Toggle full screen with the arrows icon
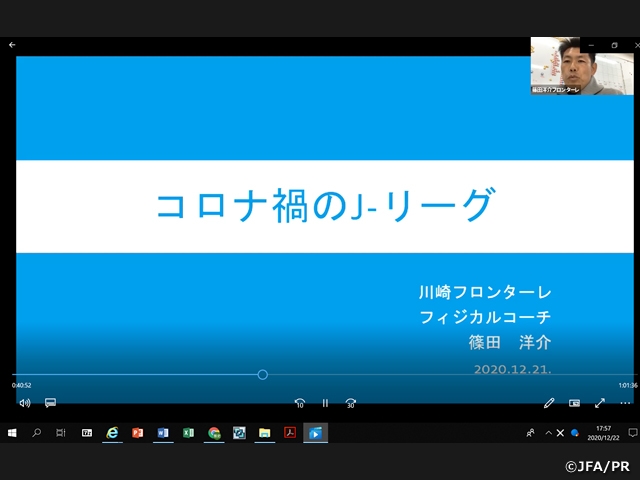This screenshot has height=480, width=640. [600, 403]
